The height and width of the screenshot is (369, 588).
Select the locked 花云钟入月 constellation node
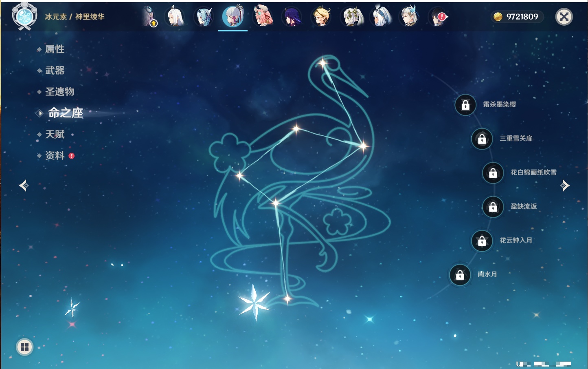click(x=482, y=241)
